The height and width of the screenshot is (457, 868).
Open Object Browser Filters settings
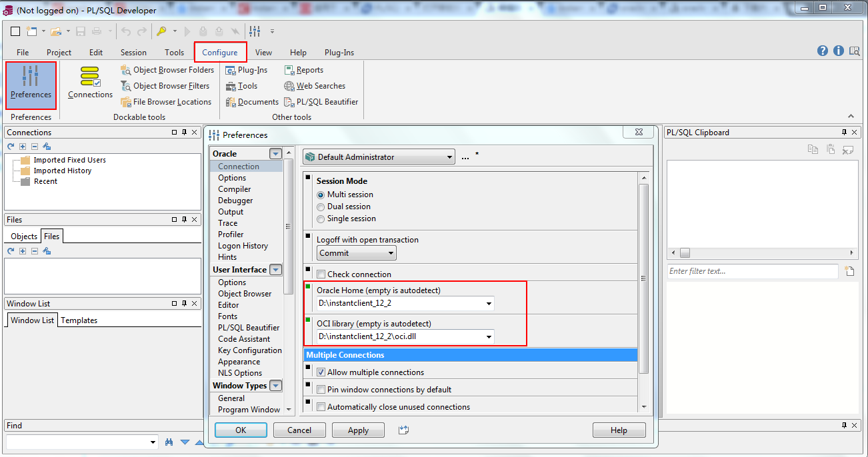click(165, 86)
